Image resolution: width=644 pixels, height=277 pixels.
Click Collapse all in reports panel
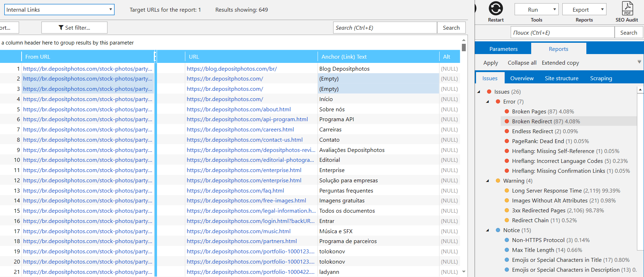[x=522, y=63]
